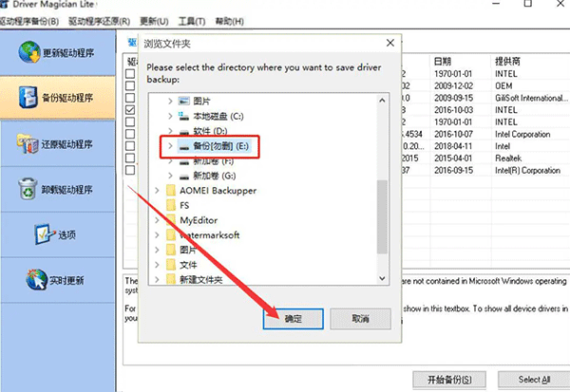
Task: Expand the 本地磁盘 (C:) node
Action: 170,116
